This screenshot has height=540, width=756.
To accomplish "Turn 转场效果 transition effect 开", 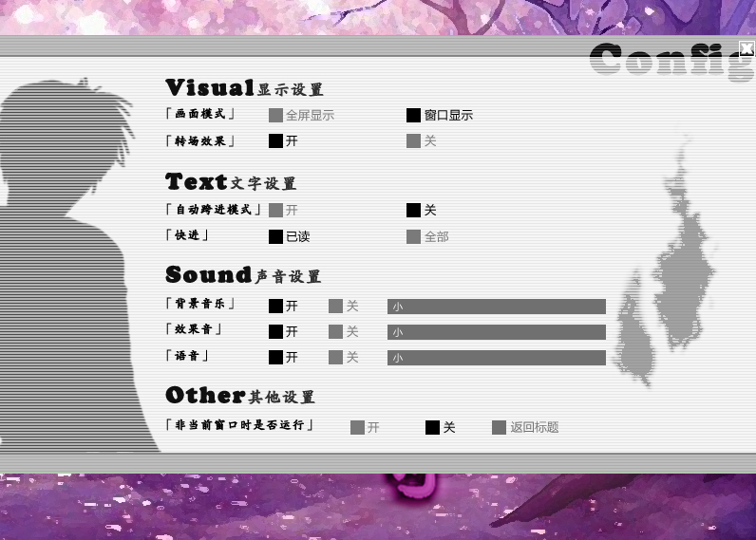I will 283,140.
